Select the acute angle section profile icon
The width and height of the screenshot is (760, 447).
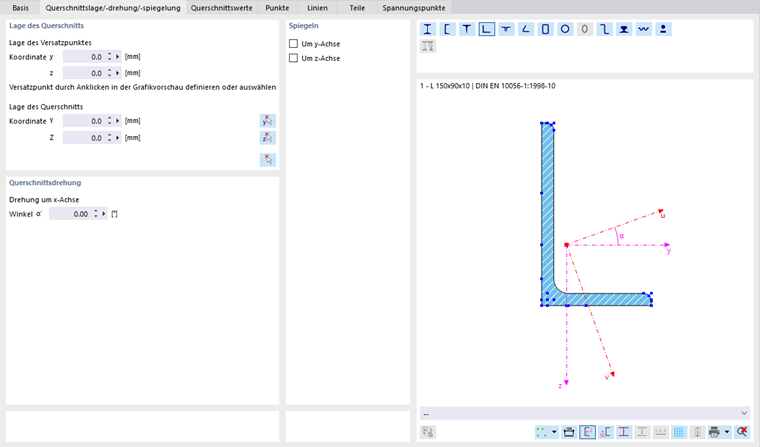pyautogui.click(x=526, y=29)
